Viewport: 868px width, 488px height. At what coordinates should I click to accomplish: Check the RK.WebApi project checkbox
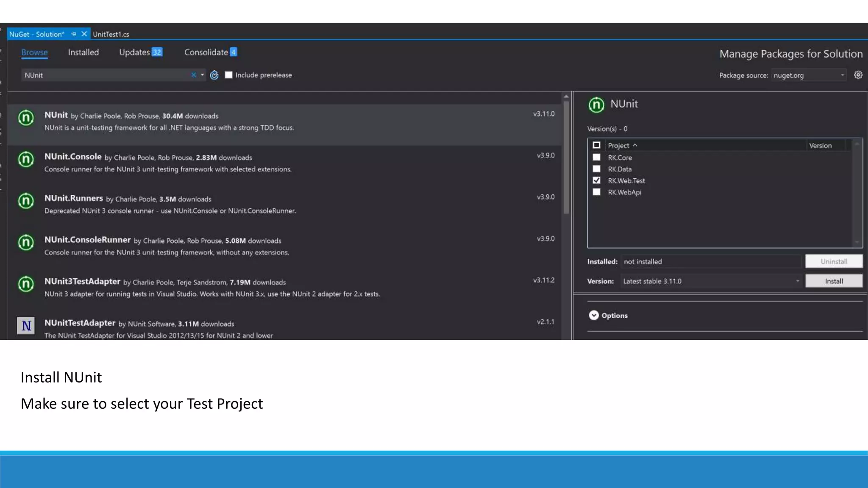[596, 192]
